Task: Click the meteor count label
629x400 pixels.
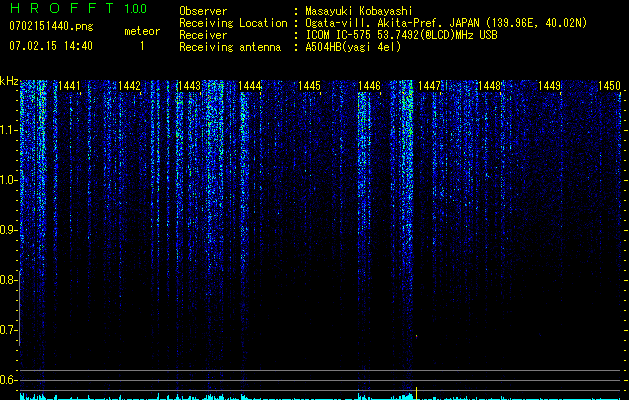Action: [142, 31]
